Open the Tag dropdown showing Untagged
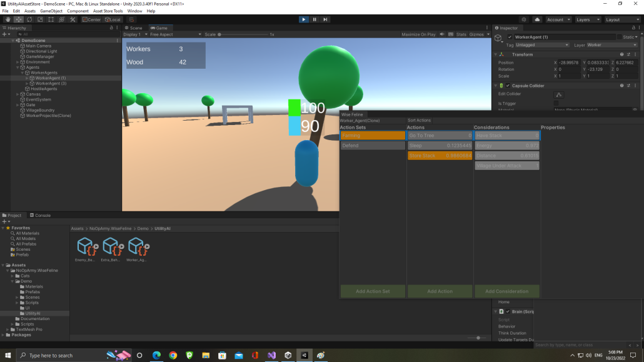 tap(542, 45)
